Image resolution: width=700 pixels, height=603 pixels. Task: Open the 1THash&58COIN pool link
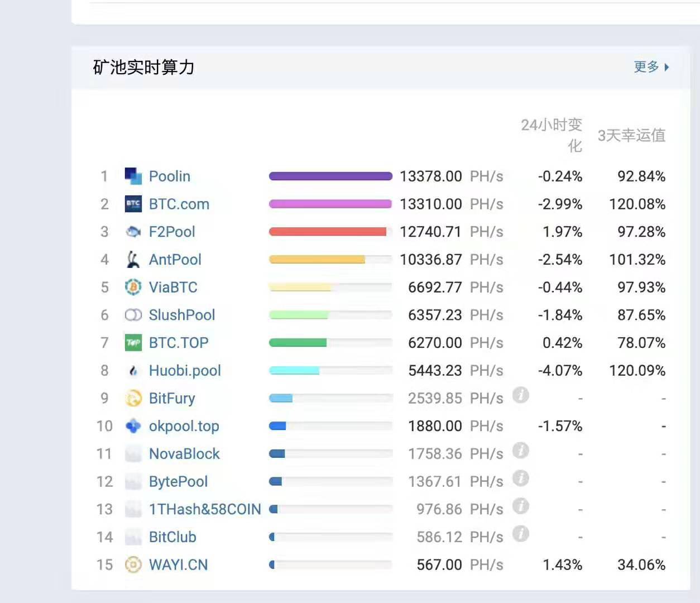tap(205, 509)
